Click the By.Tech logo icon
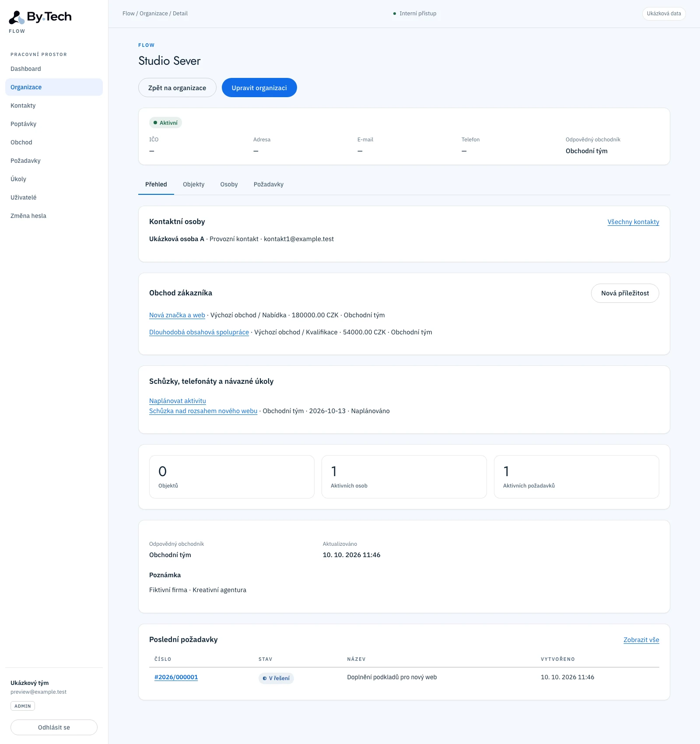The width and height of the screenshot is (700, 744). [17, 17]
